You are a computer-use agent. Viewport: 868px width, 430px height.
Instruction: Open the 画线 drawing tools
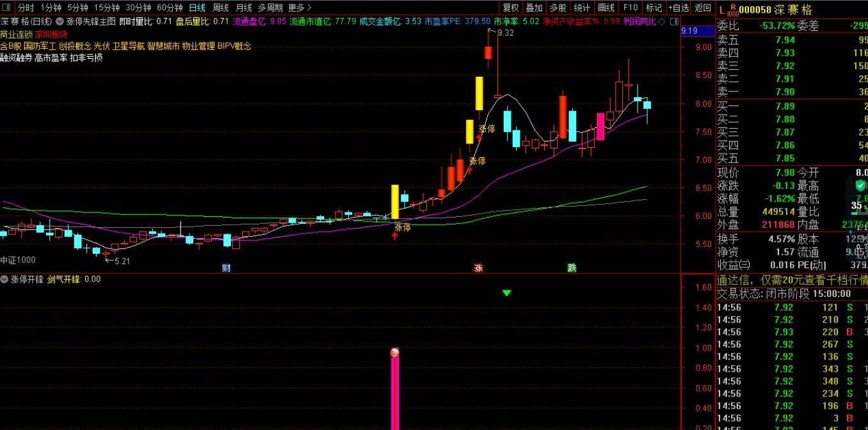[x=606, y=8]
